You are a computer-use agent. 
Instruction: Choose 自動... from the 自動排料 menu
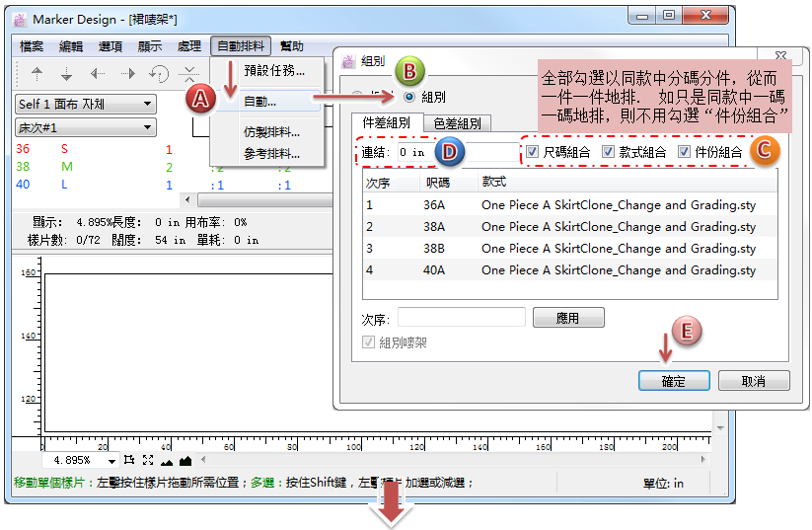259,101
